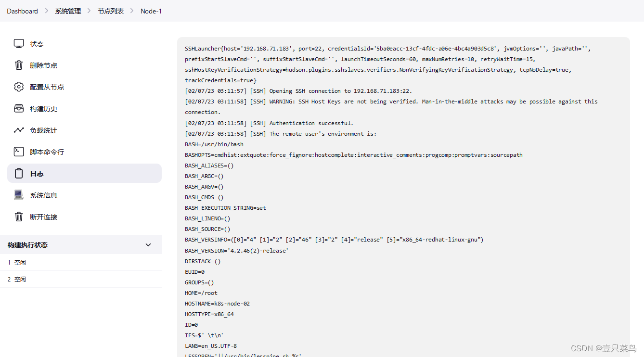Image resolution: width=644 pixels, height=357 pixels.
Task: Click the HOSTTYPE=x86_64 line
Action: click(209, 314)
